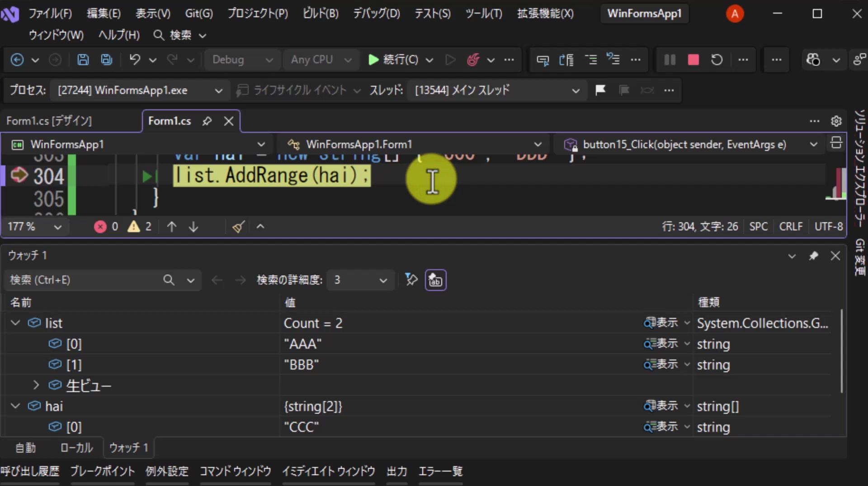Image resolution: width=868 pixels, height=486 pixels.
Task: Open the イミディエイト ウィンドウ tab
Action: 329,472
